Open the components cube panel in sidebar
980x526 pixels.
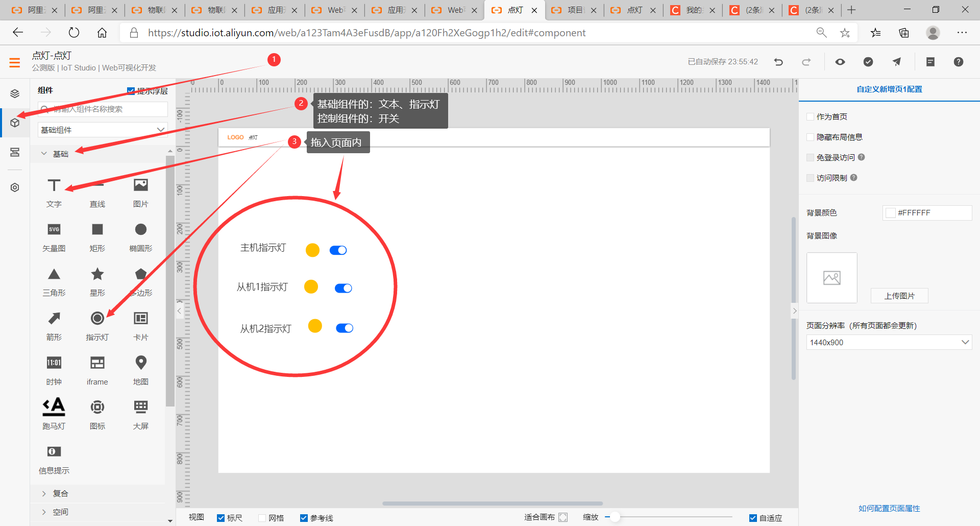[x=15, y=123]
